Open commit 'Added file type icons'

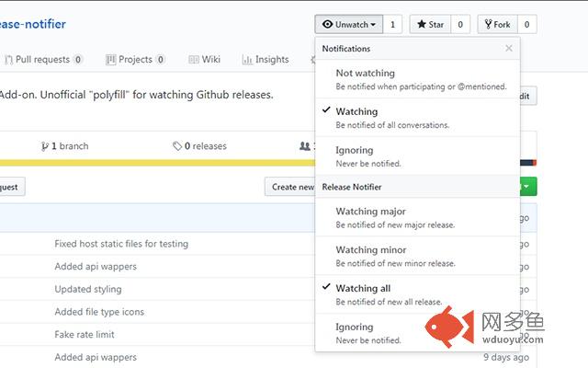[x=99, y=312]
